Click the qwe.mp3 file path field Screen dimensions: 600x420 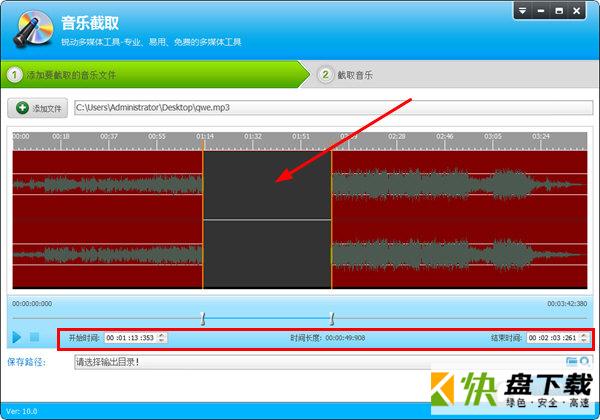tap(333, 107)
